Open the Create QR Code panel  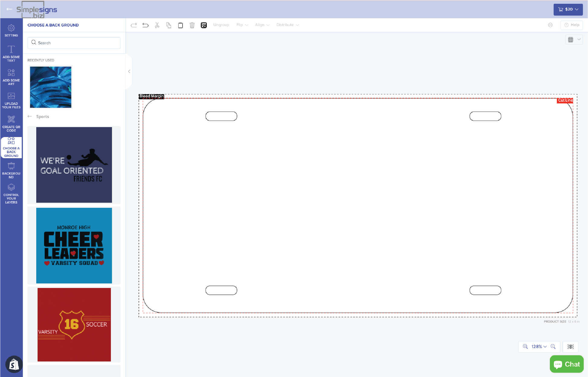click(11, 124)
